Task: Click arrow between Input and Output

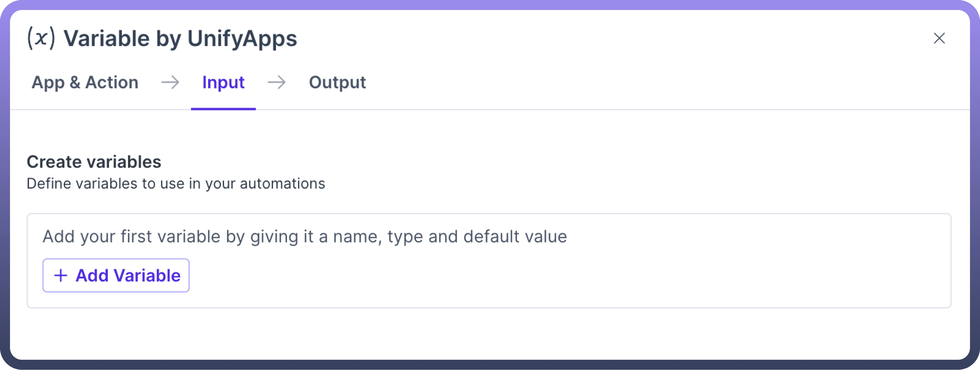Action: pos(276,82)
